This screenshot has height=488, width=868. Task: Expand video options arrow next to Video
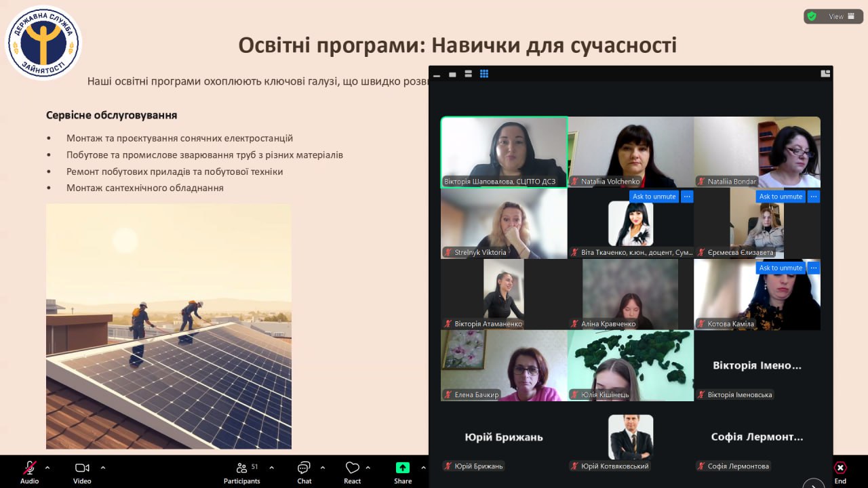click(103, 468)
